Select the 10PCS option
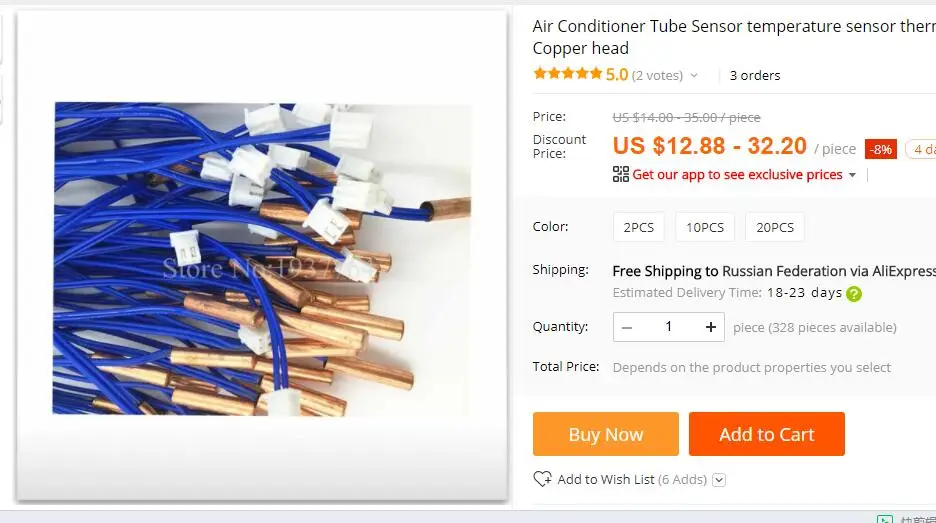 (x=705, y=227)
